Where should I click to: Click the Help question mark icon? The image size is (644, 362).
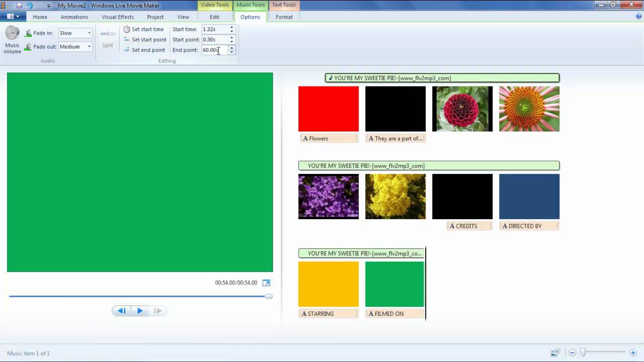tap(639, 17)
